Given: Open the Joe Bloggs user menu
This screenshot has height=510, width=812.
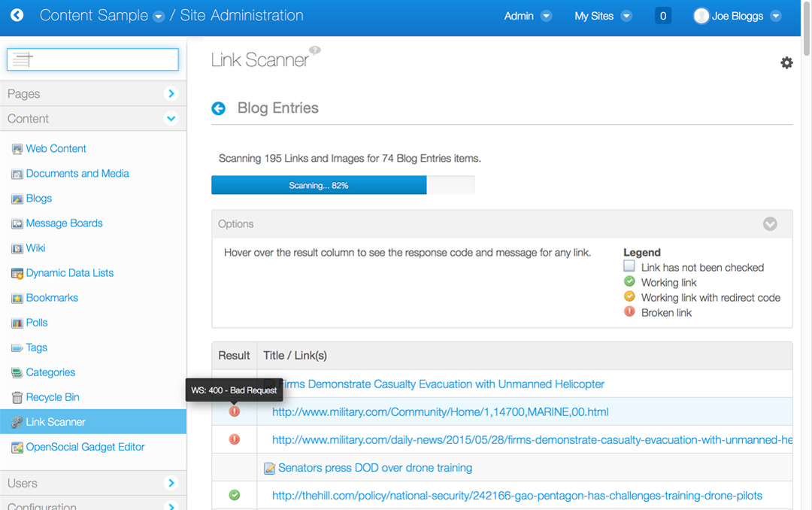Looking at the screenshot, I should click(x=775, y=16).
